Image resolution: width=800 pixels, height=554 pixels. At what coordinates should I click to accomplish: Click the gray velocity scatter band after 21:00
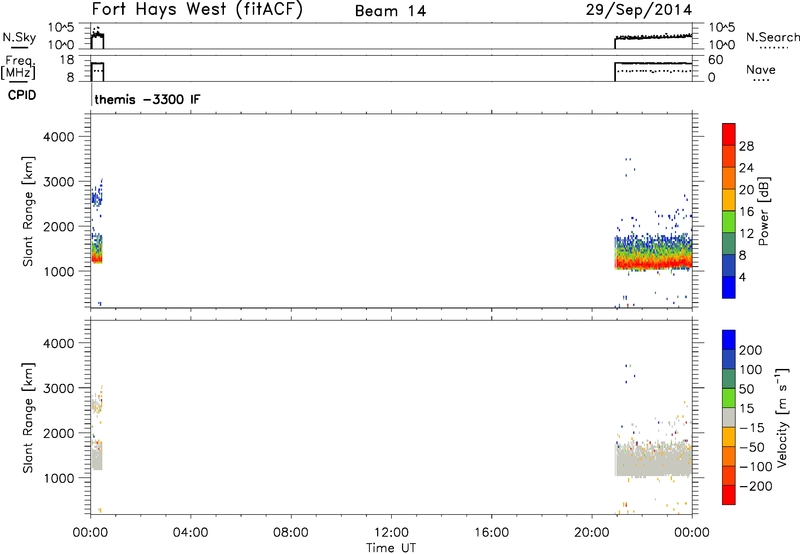[x=654, y=460]
